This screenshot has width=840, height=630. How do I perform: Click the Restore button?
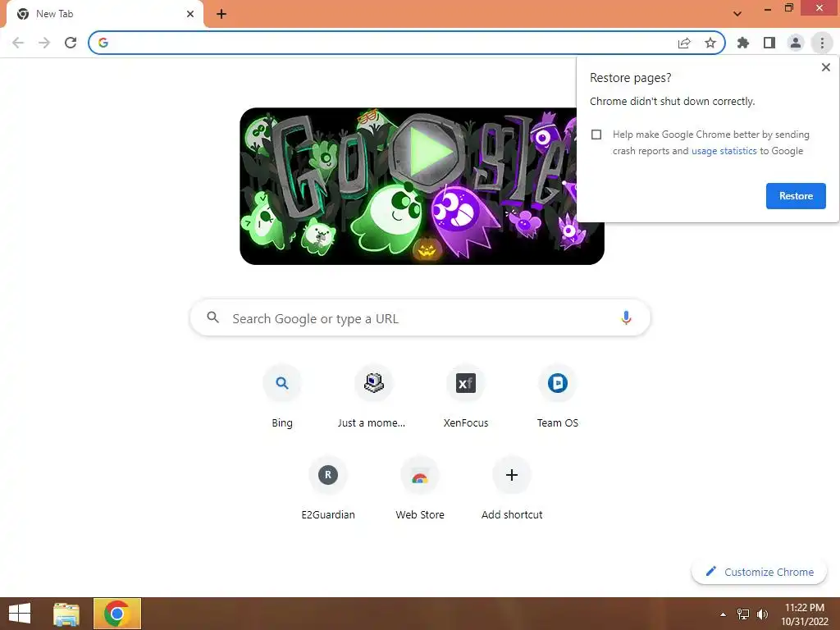click(796, 196)
